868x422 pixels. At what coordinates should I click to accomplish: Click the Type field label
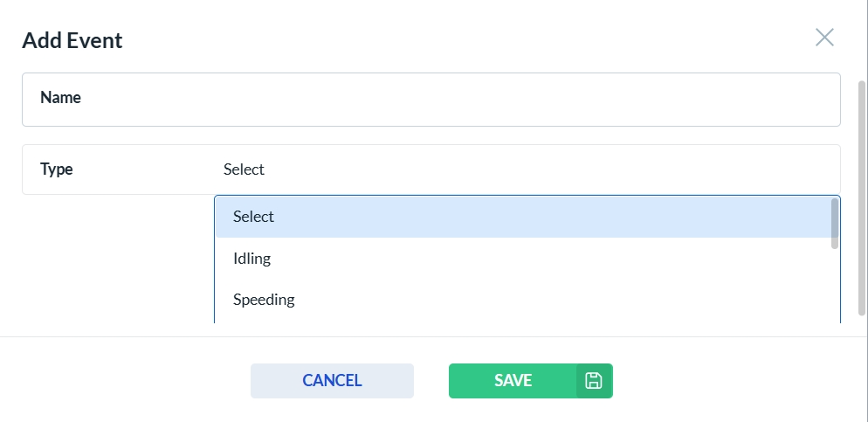tap(57, 169)
